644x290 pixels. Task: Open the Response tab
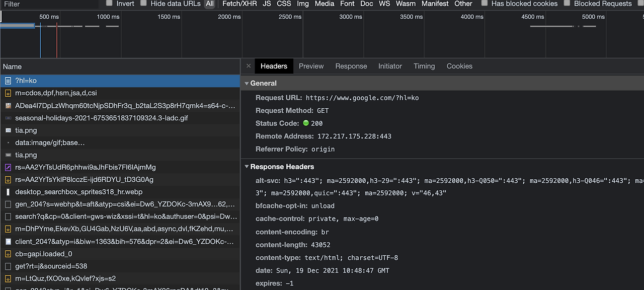click(351, 66)
